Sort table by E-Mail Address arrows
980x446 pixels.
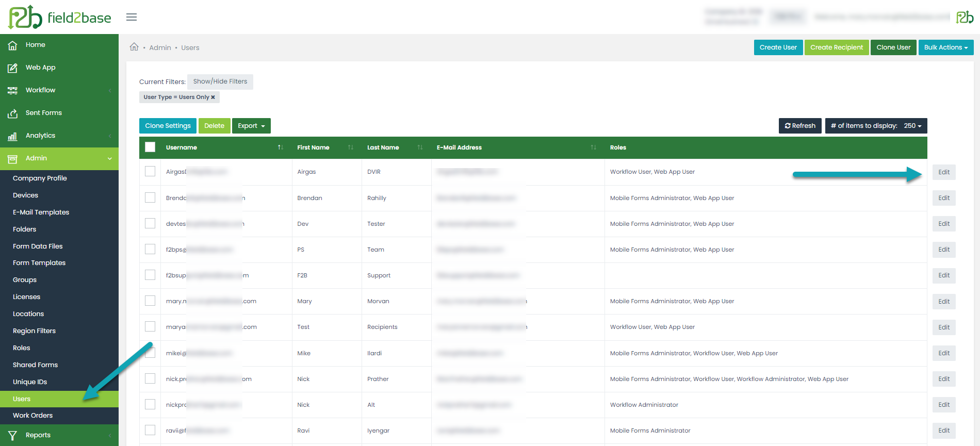pyautogui.click(x=593, y=147)
